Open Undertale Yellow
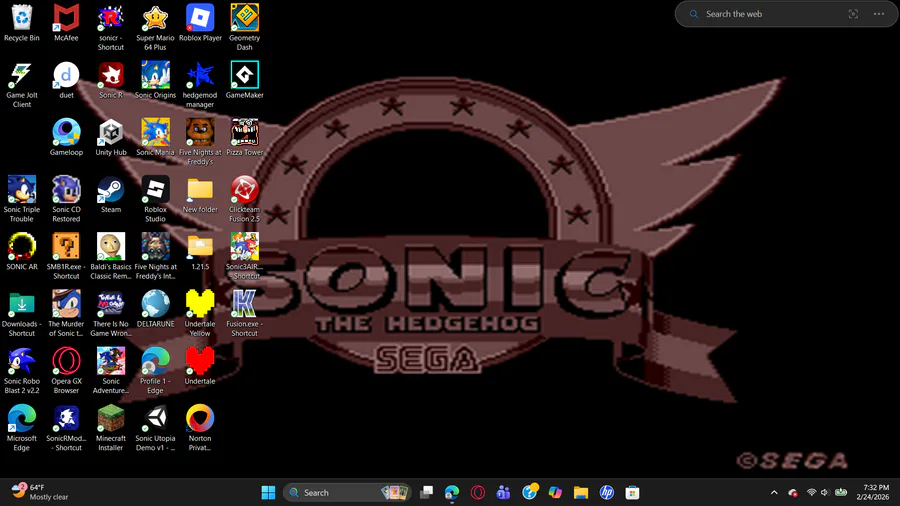 pyautogui.click(x=200, y=314)
